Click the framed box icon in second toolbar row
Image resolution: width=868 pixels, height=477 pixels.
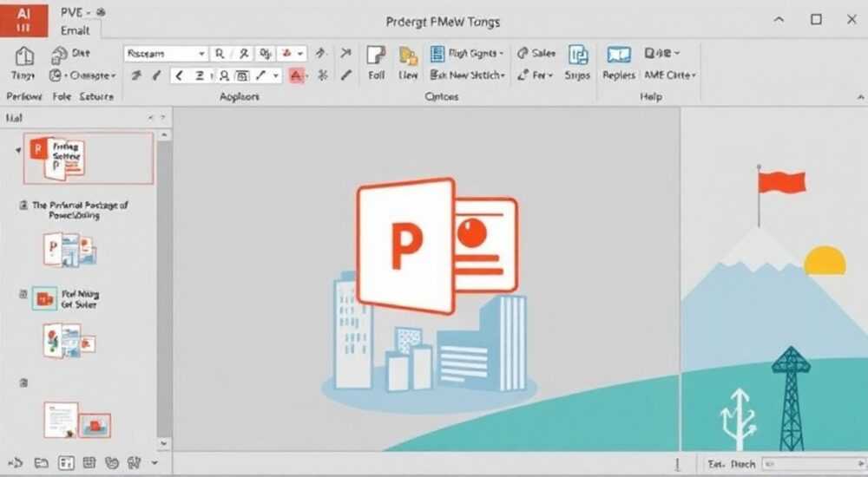pyautogui.click(x=242, y=75)
